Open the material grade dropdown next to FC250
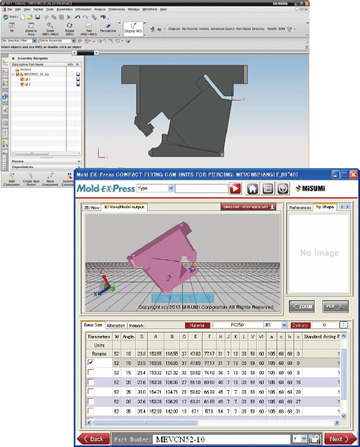The width and height of the screenshot is (360, 447). pyautogui.click(x=284, y=325)
